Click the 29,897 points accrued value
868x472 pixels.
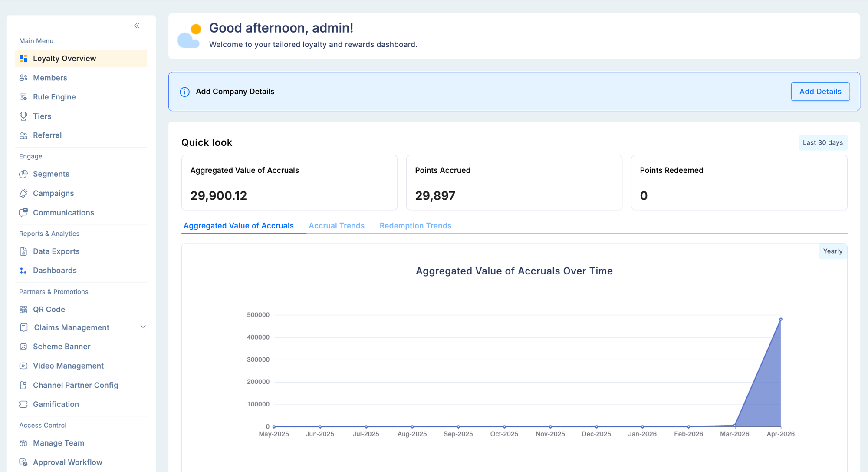435,196
